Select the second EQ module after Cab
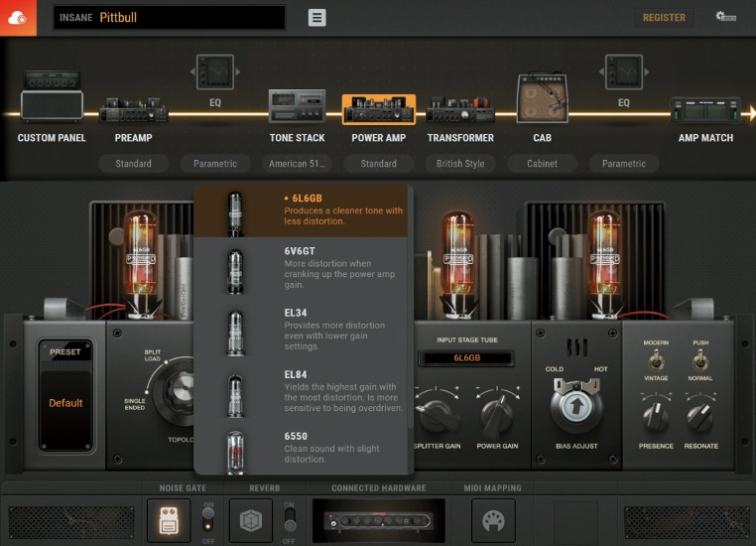The height and width of the screenshot is (546, 756). click(x=623, y=72)
